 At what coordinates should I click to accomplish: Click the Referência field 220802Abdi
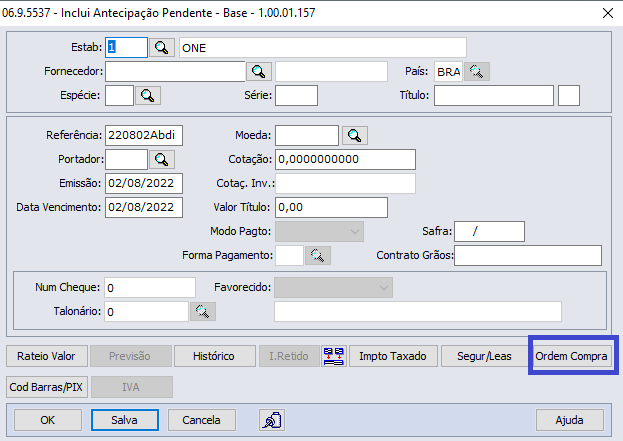click(x=144, y=135)
